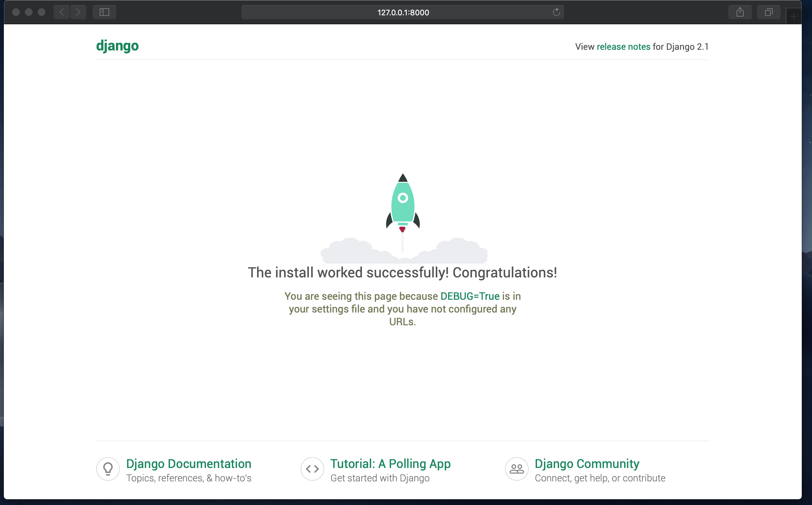Click the code brackets Tutorial icon
812x505 pixels.
pyautogui.click(x=312, y=469)
